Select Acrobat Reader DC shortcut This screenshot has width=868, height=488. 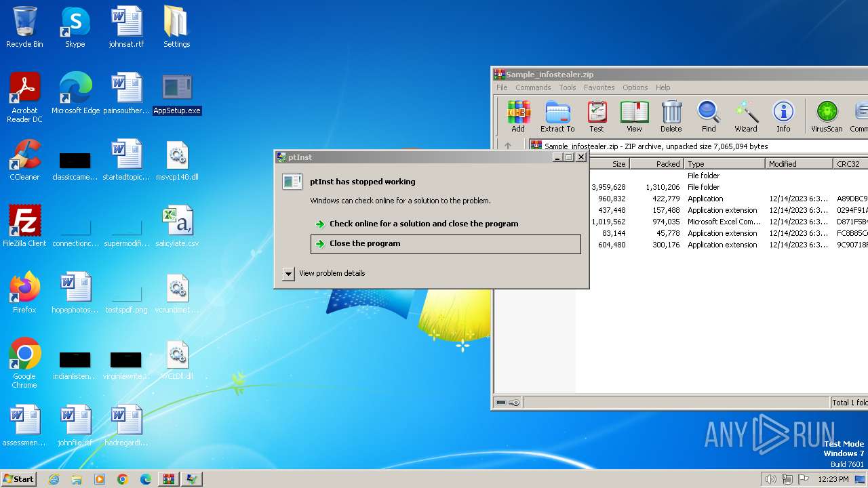[24, 98]
